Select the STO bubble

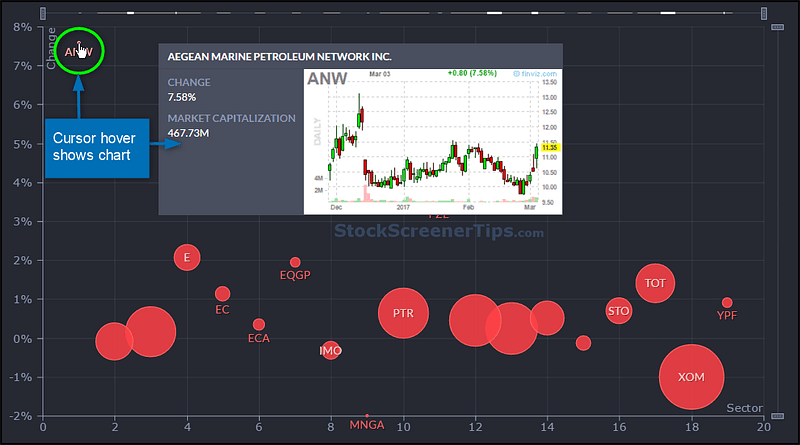pos(618,311)
